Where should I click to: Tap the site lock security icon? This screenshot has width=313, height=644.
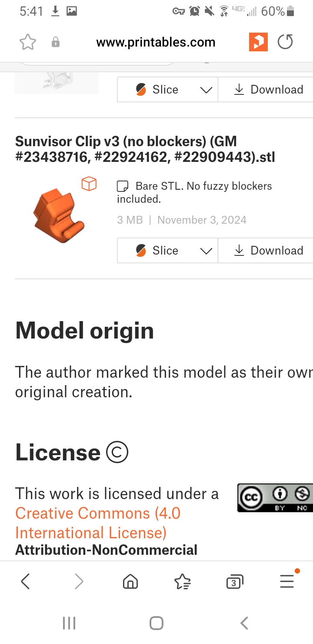click(56, 42)
